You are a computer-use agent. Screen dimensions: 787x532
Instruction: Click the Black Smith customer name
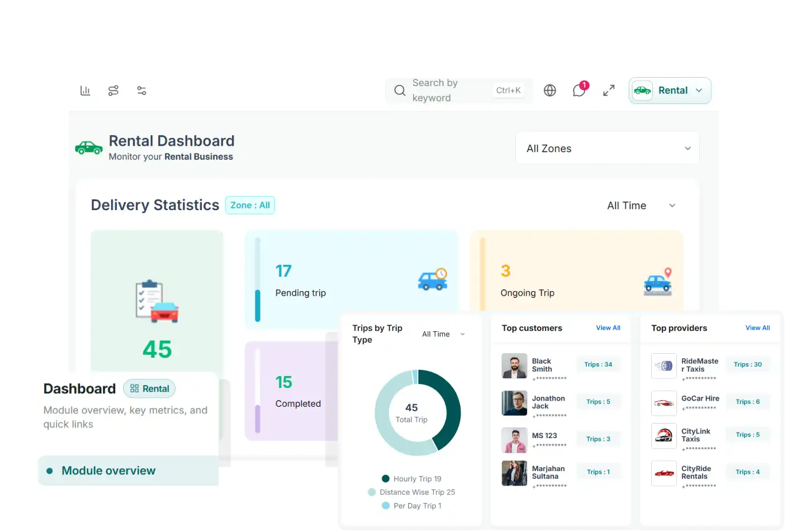coord(542,365)
